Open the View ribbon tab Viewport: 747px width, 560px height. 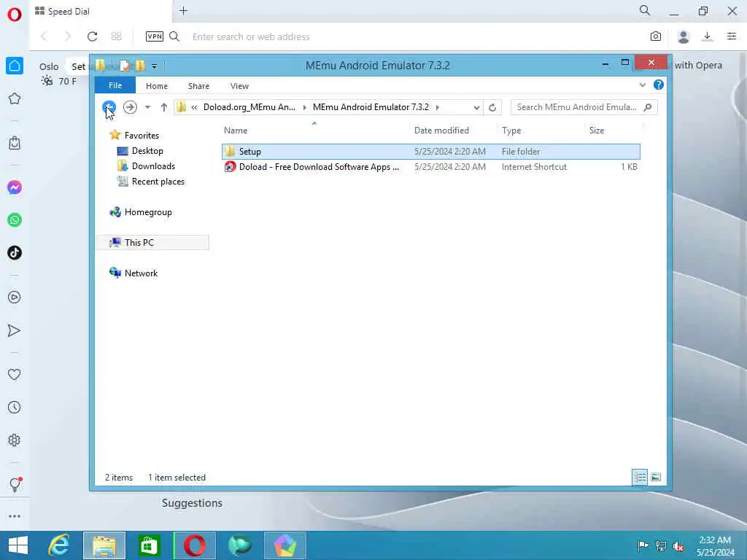[x=239, y=86]
